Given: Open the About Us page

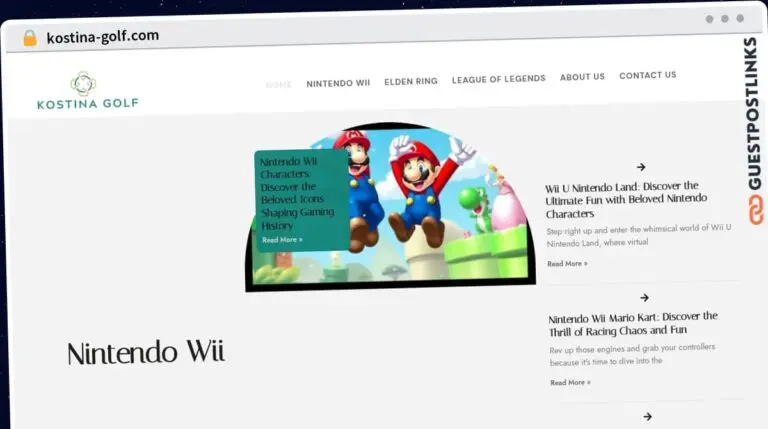Looking at the screenshot, I should 582,77.
